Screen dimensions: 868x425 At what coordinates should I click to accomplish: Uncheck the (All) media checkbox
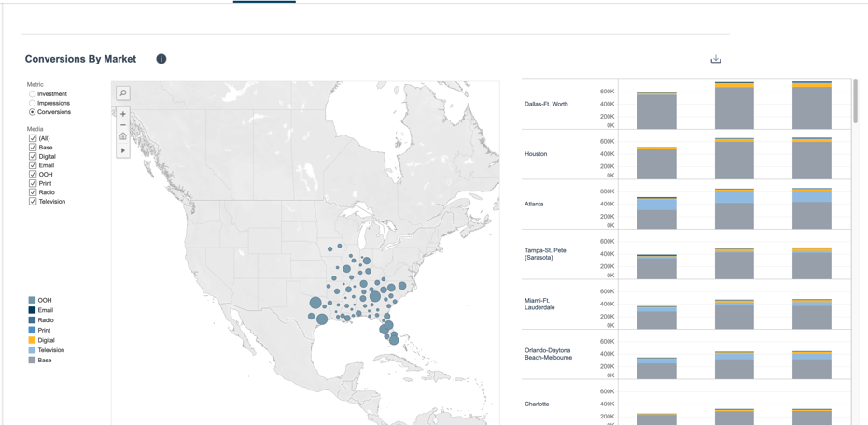coord(33,138)
